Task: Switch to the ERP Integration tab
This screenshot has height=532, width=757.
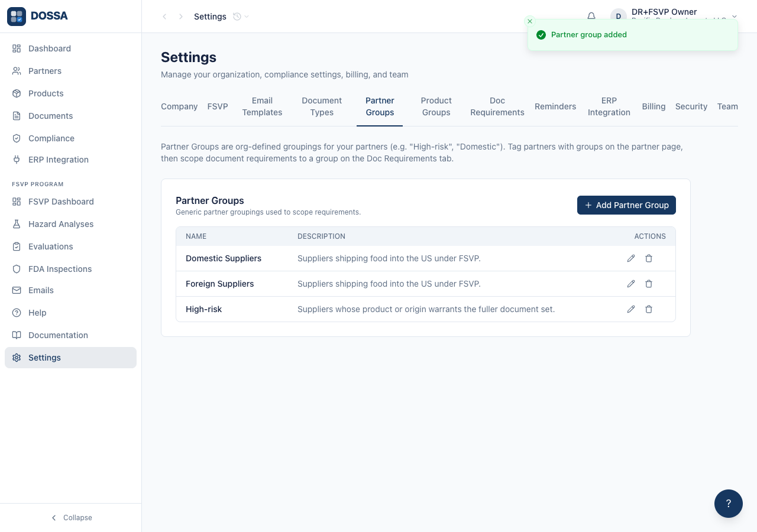Action: click(609, 106)
